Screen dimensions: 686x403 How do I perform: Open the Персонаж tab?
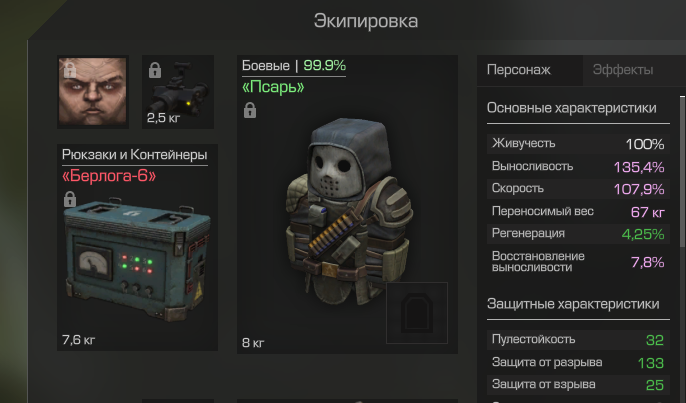[518, 70]
